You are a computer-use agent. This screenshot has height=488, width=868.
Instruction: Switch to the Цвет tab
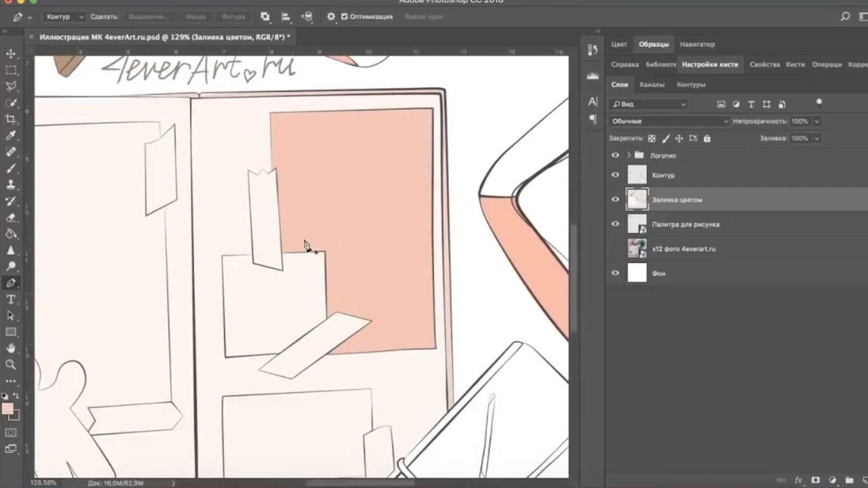click(619, 44)
